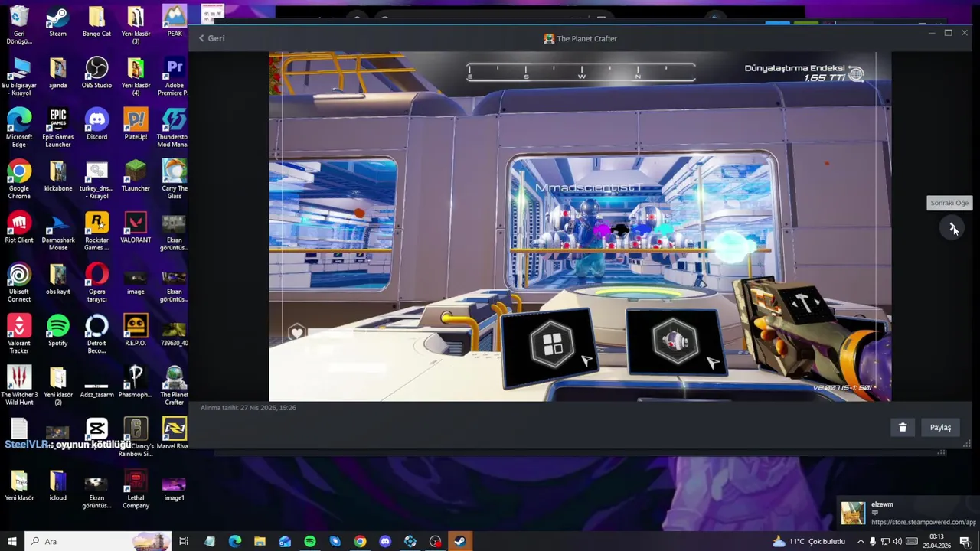
Task: Open the Epic Games Launcher shortcut
Action: point(57,128)
